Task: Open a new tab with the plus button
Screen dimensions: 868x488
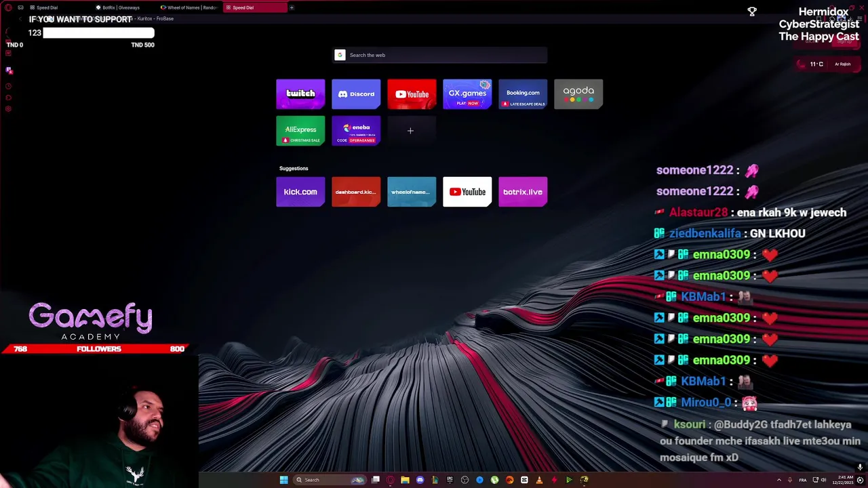Action: pos(292,7)
